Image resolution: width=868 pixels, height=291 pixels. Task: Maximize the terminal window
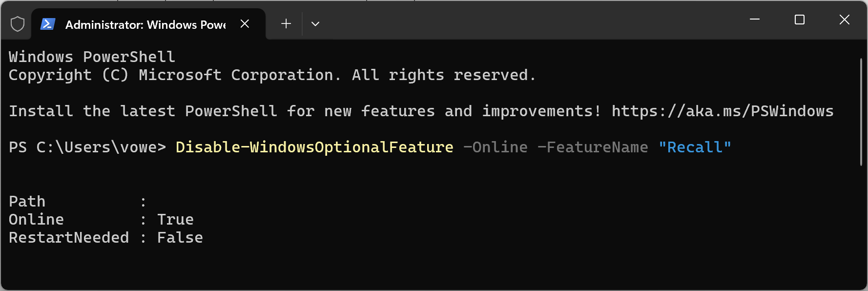(x=800, y=20)
